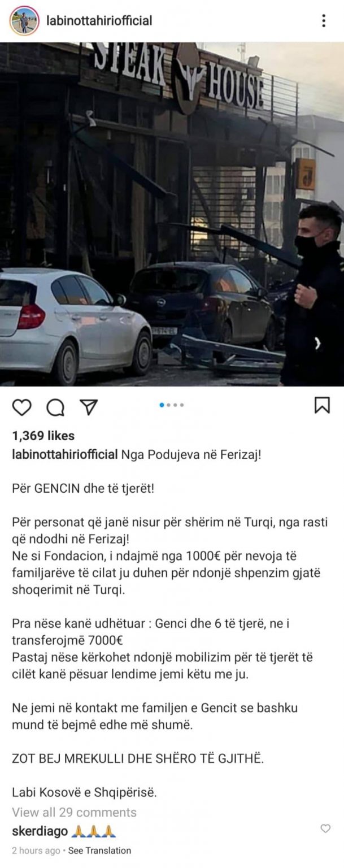The image size is (344, 868).
Task: Open three-dot options menu
Action: tap(324, 21)
